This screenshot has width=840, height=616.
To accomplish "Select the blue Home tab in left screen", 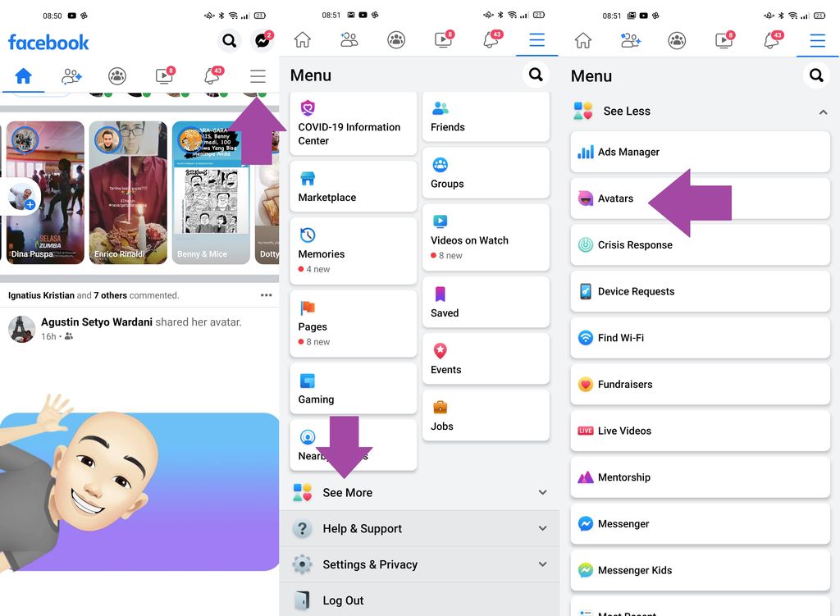I will tap(23, 76).
